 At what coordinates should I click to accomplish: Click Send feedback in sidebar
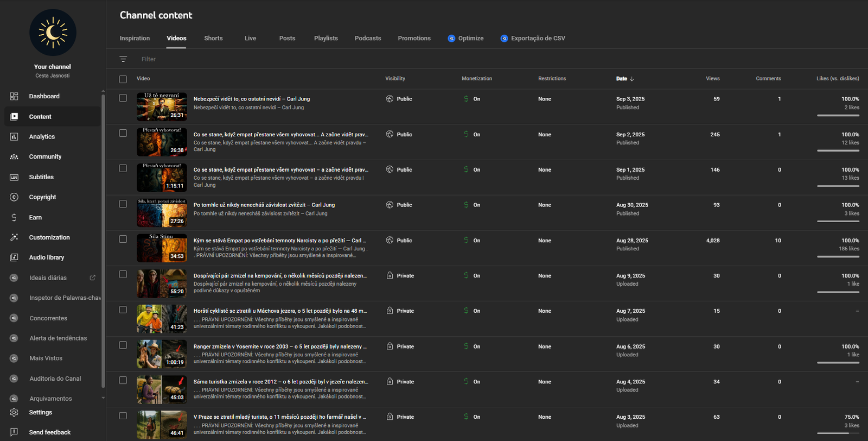click(x=49, y=432)
